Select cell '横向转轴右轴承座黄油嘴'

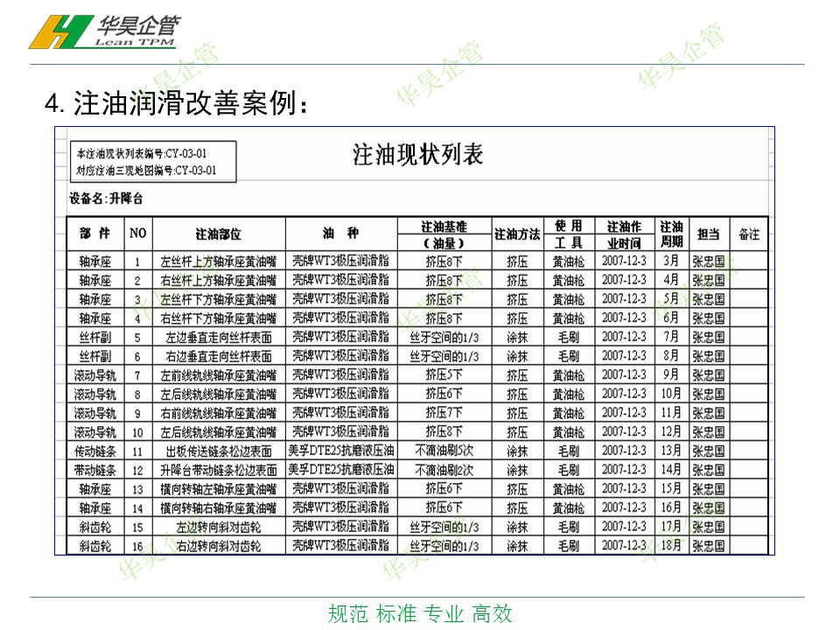coord(219,507)
